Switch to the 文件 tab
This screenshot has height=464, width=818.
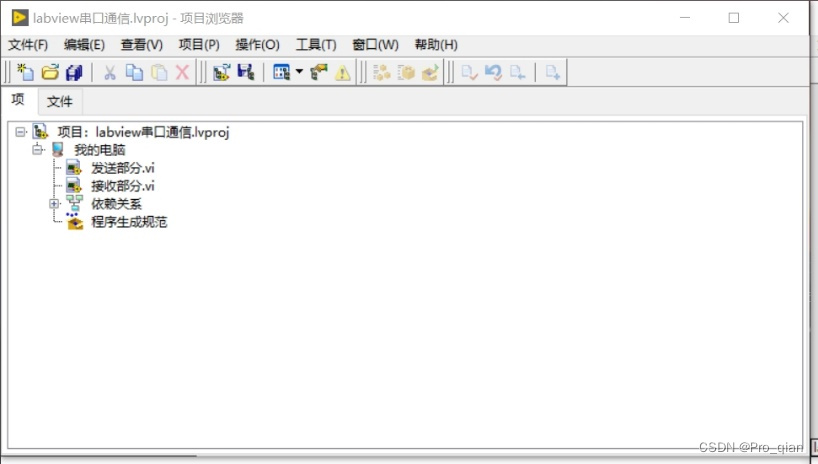coord(60,101)
